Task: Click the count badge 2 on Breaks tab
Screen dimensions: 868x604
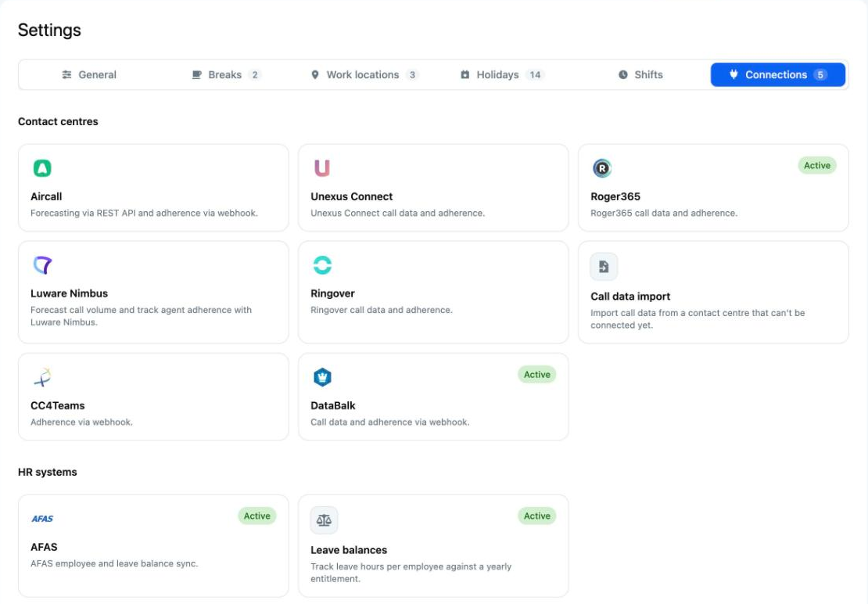Action: click(255, 75)
